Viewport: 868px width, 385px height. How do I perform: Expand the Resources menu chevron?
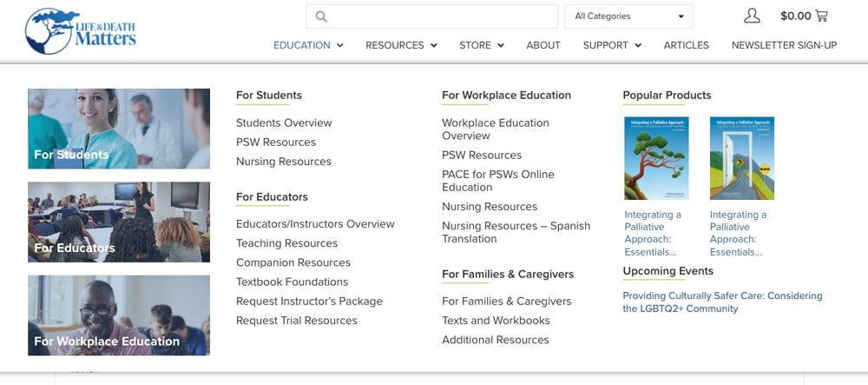coord(433,46)
